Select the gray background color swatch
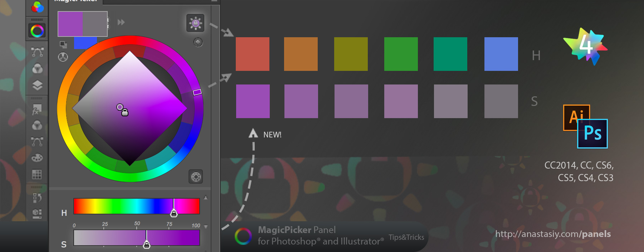The width and height of the screenshot is (644, 252). [95, 24]
